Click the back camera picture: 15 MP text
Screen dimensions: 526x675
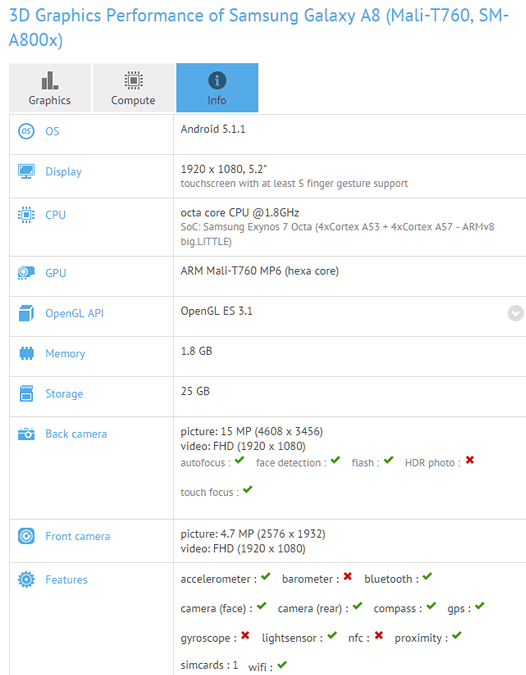[x=252, y=431]
